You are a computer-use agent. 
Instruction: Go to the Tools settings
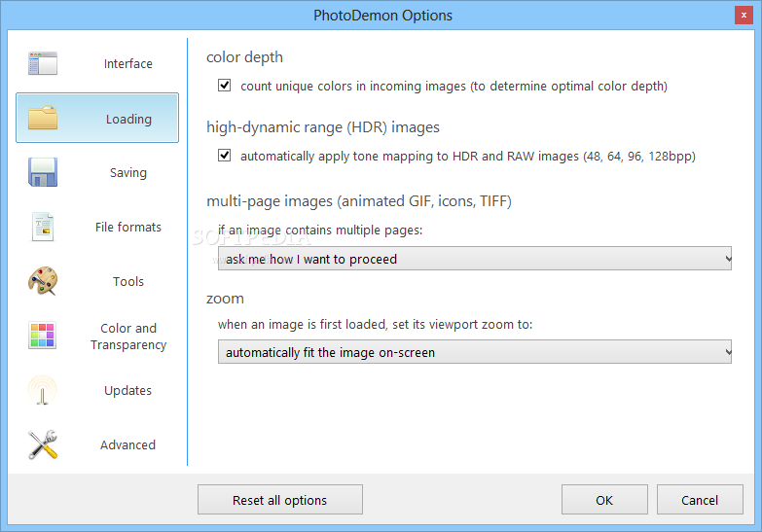click(97, 281)
